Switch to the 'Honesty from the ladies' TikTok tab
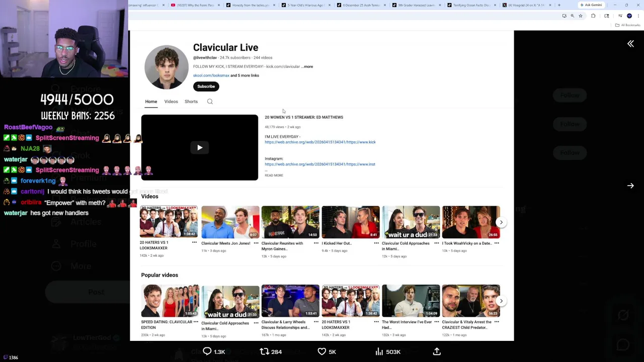The height and width of the screenshot is (362, 644). click(x=251, y=5)
